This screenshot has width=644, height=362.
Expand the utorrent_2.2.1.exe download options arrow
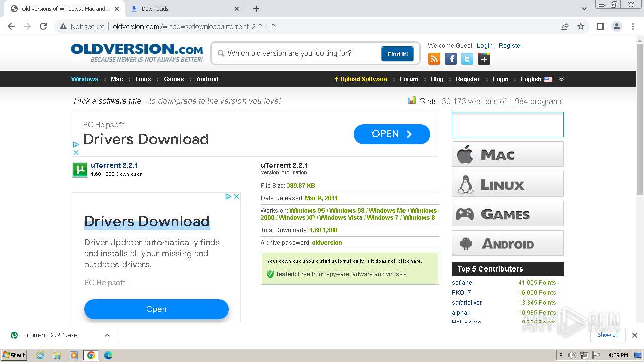click(x=107, y=335)
